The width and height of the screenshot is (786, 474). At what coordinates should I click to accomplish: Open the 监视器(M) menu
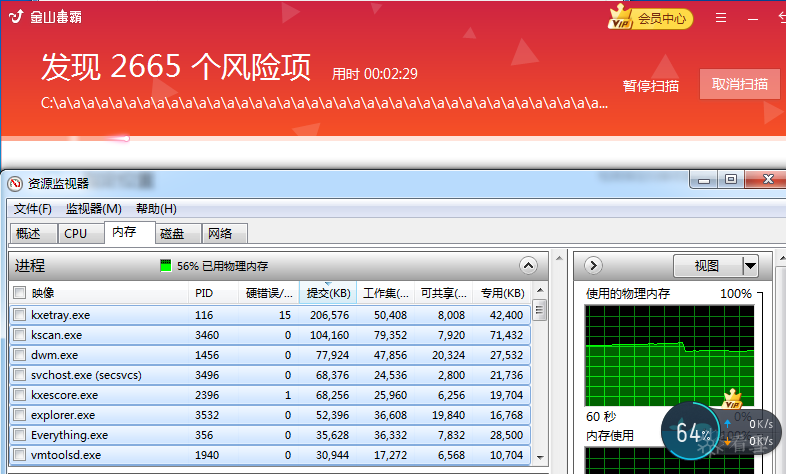[x=94, y=208]
